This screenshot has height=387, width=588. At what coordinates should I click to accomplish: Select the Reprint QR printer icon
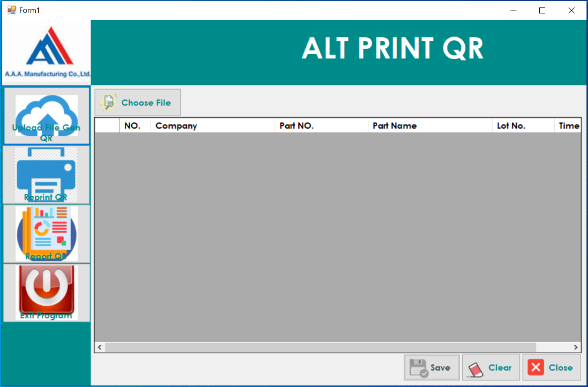pyautogui.click(x=46, y=174)
